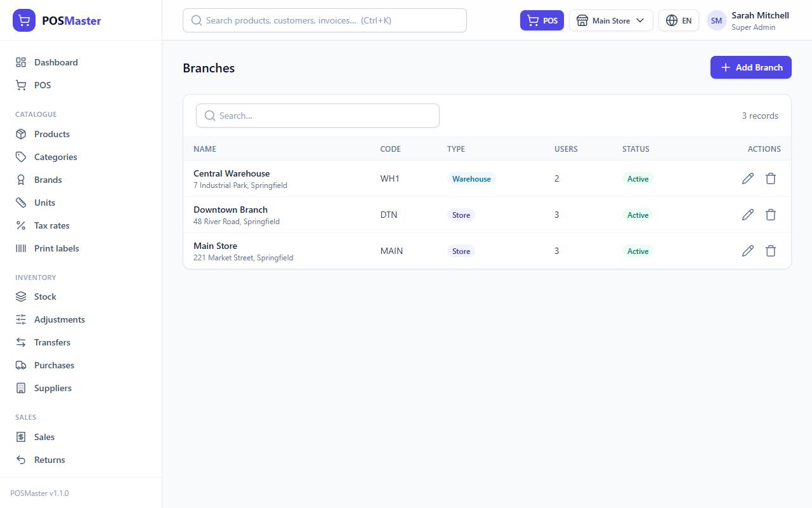The image size is (812, 508).
Task: Open Transfers page
Action: tap(81, 342)
